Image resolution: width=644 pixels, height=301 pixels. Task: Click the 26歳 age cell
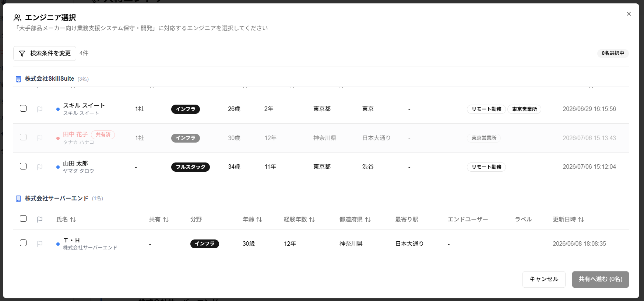(x=234, y=109)
